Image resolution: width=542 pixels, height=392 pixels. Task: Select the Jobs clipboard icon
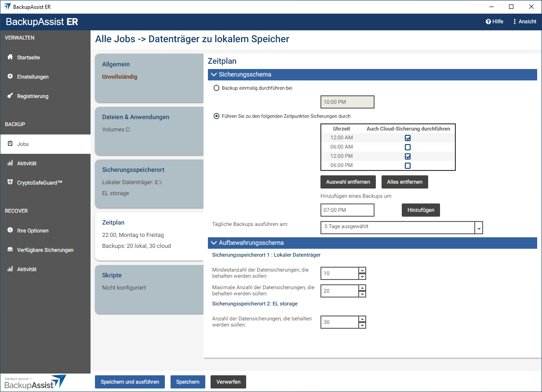(10, 144)
